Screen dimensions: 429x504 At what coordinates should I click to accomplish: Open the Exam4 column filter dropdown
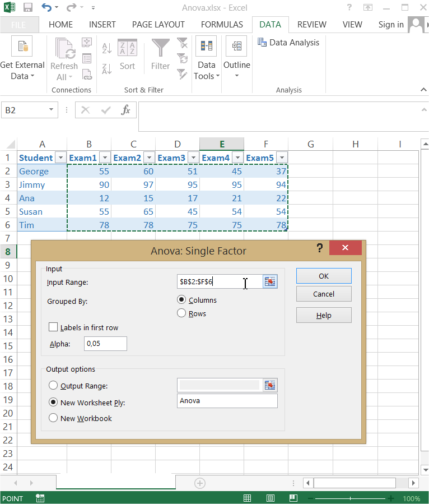point(238,158)
